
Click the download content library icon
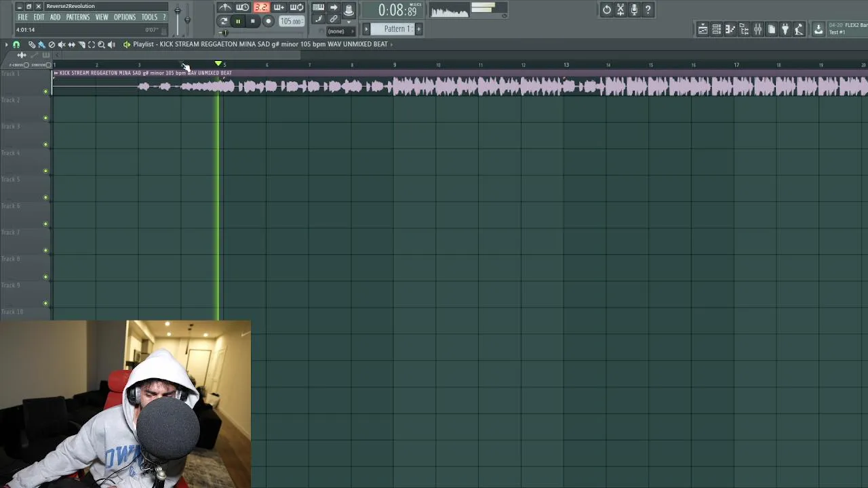point(818,29)
